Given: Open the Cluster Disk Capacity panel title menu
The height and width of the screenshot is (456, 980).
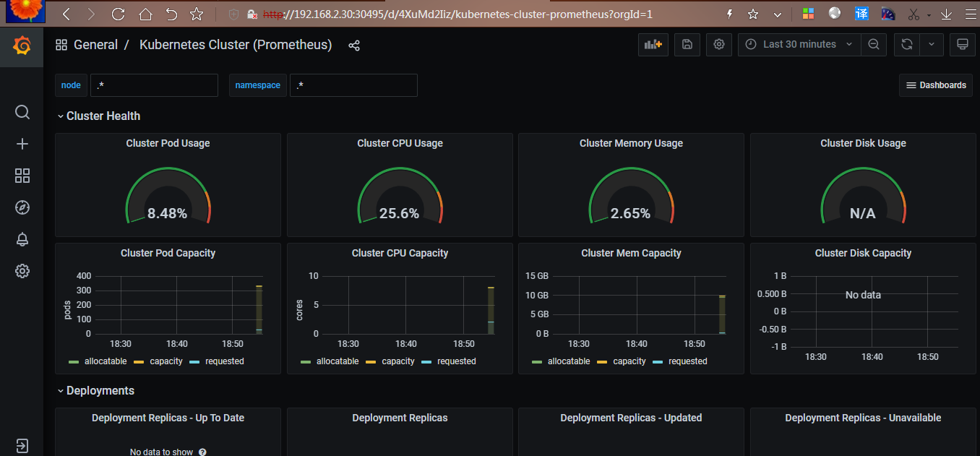Looking at the screenshot, I should (x=863, y=253).
